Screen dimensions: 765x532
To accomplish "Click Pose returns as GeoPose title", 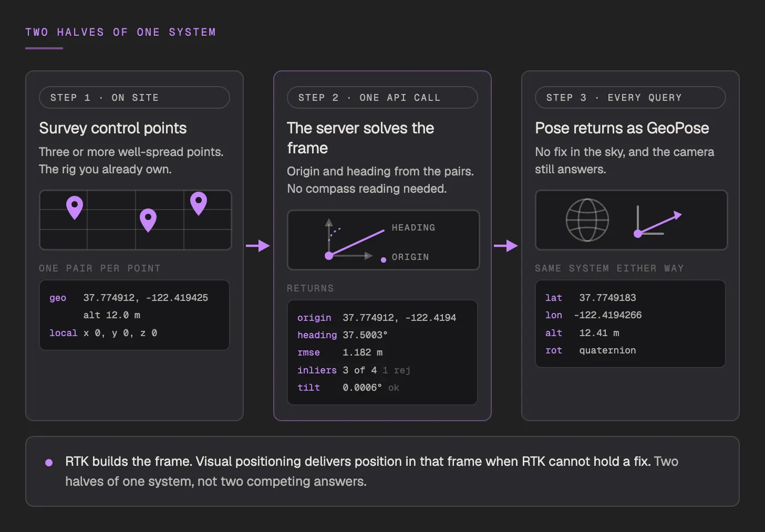I will (x=622, y=128).
